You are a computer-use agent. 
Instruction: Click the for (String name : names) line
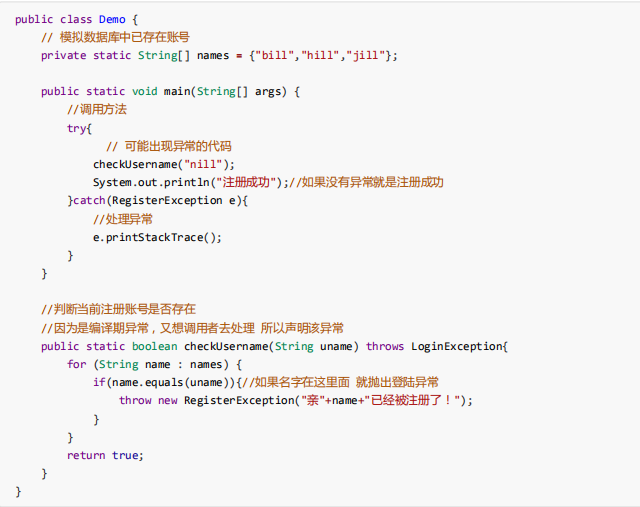[155, 365]
